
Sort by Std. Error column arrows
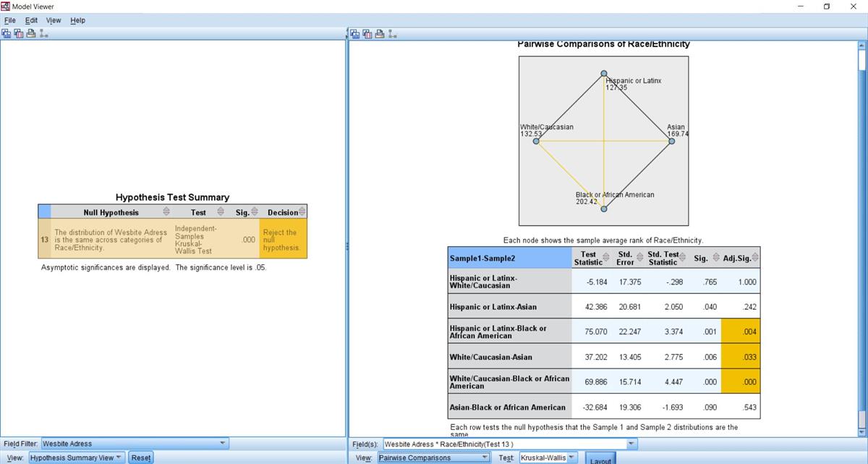pos(640,258)
